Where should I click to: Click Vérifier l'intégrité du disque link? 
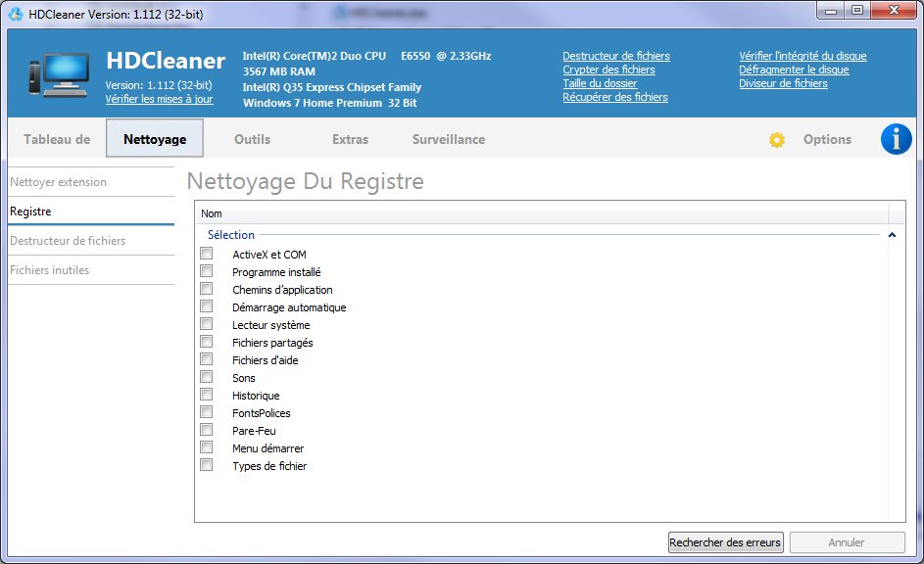pyautogui.click(x=802, y=56)
